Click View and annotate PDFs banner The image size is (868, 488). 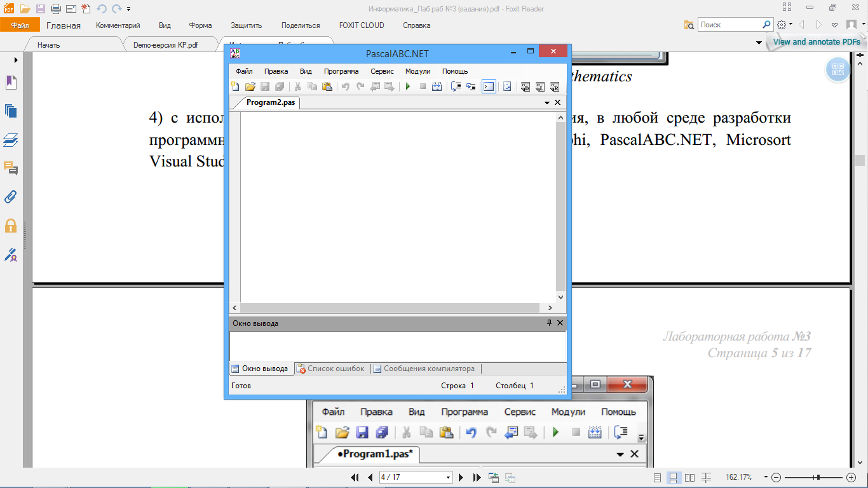(x=817, y=42)
